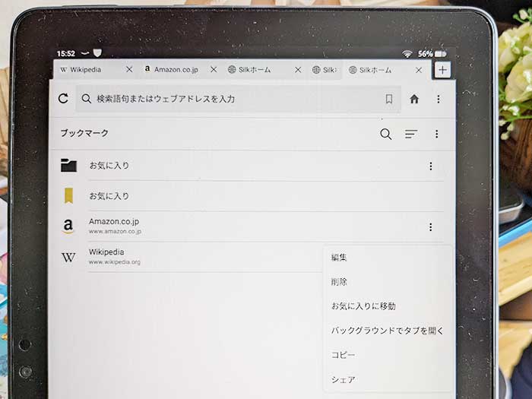Open a new tab with plus button
The height and width of the screenshot is (399, 532).
442,70
